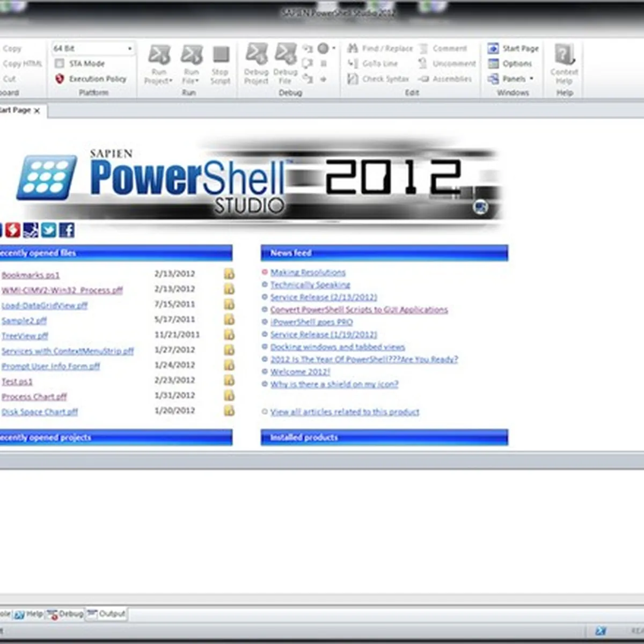This screenshot has height=644, width=644.
Task: Pause debugging with the pause icon
Action: 324,63
